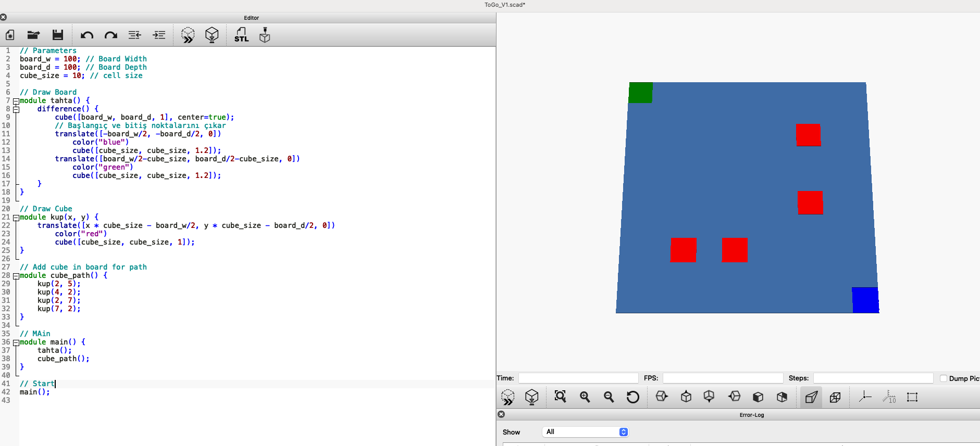
Task: Click the 'main();' call on line 42
Action: [x=35, y=392]
